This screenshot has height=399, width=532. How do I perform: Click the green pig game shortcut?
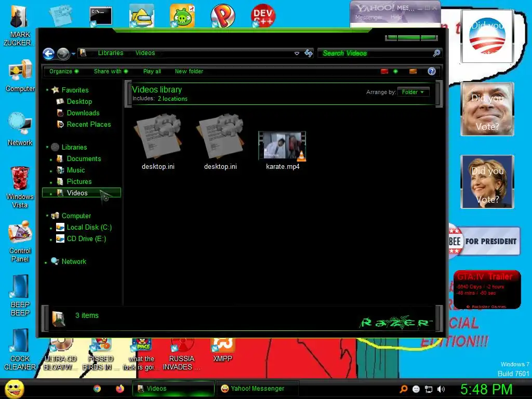182,16
